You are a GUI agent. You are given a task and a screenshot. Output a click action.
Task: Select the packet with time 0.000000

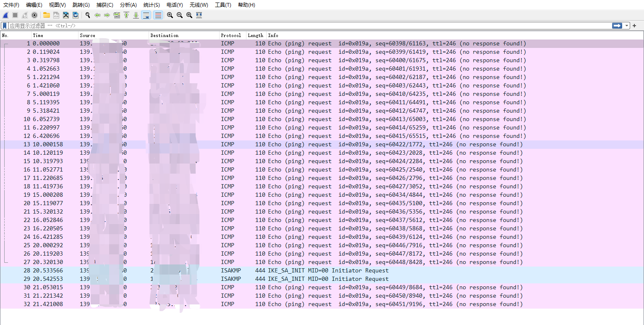coord(322,44)
